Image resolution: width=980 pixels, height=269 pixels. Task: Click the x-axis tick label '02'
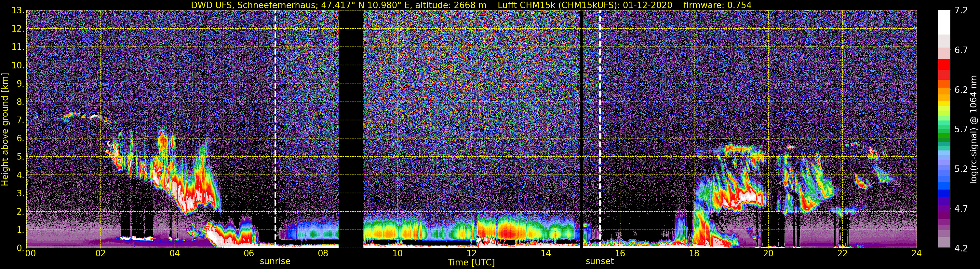click(101, 254)
